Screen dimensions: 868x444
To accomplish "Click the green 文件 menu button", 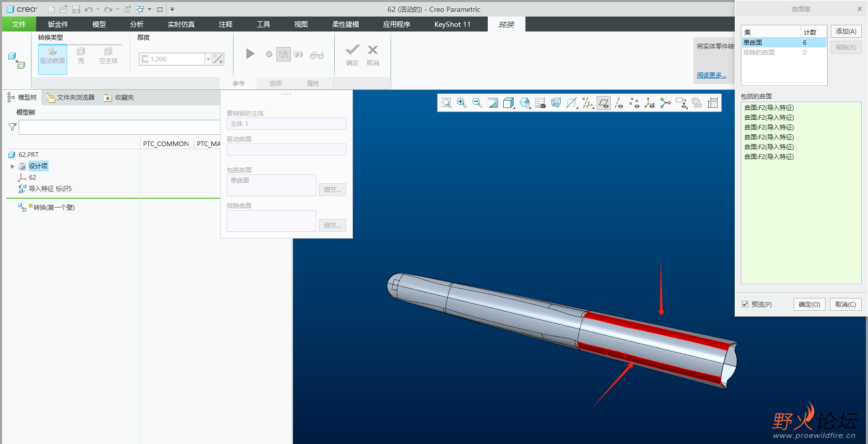I will [19, 24].
